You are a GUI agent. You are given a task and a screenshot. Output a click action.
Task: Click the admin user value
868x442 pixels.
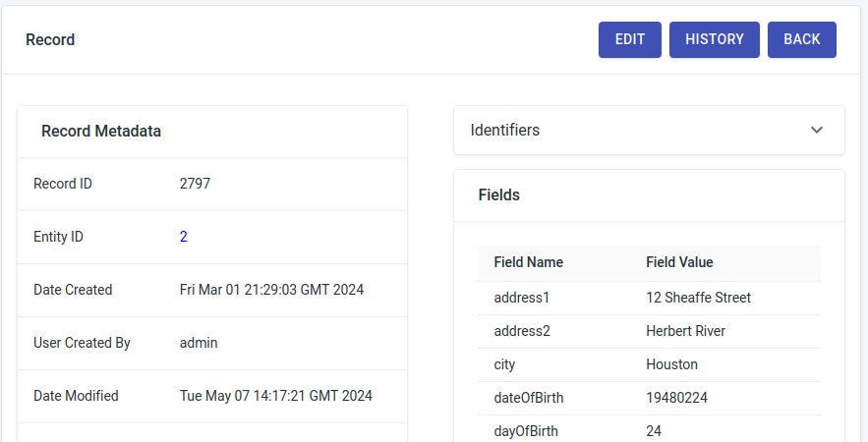pos(199,343)
